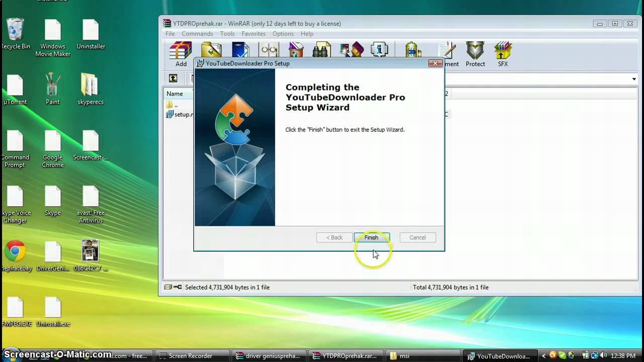Select the Windows Movie Maker desktop icon

[x=53, y=38]
